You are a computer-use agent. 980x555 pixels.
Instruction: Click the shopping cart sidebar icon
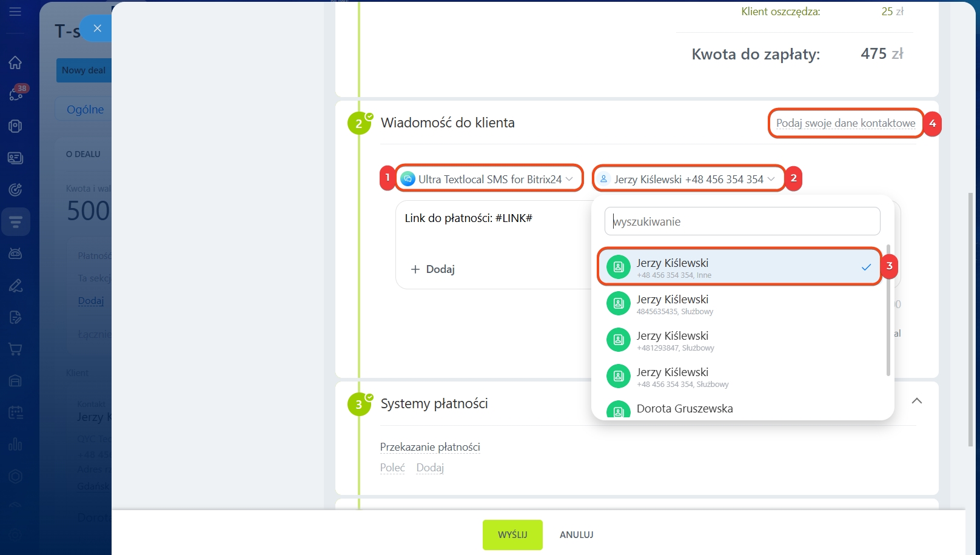coord(15,349)
